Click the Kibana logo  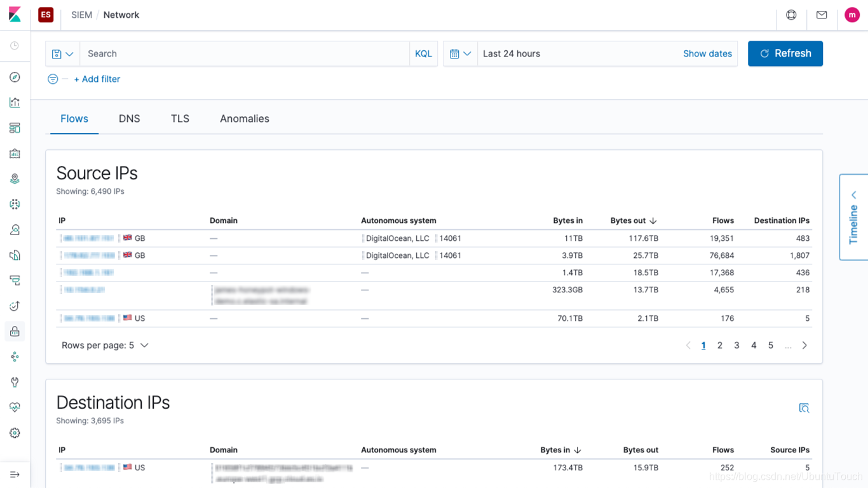[x=15, y=15]
